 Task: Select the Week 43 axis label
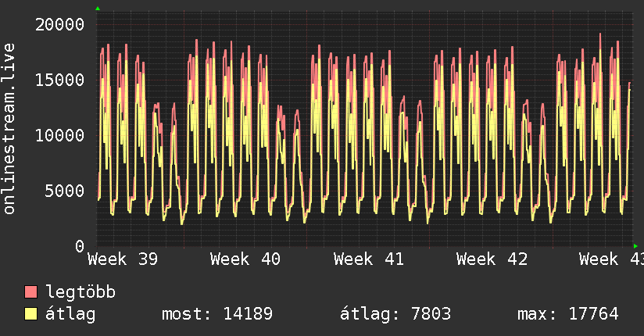point(611,259)
